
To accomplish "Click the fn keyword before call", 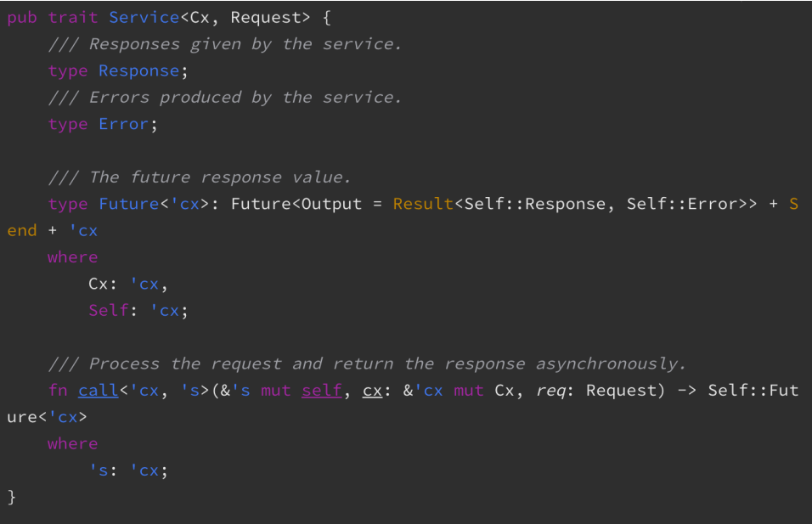I will pos(58,391).
